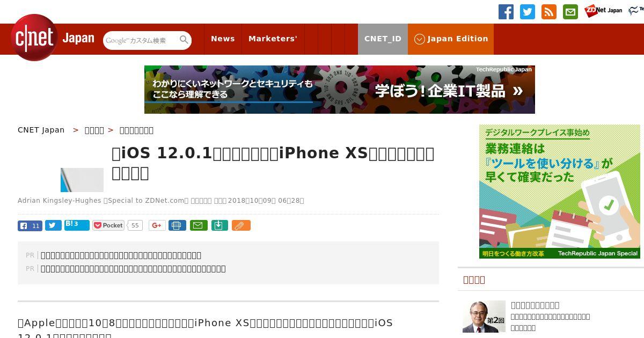Viewport: 644px width, 338px height.
Task: Open the Marketers' section
Action: (273, 39)
